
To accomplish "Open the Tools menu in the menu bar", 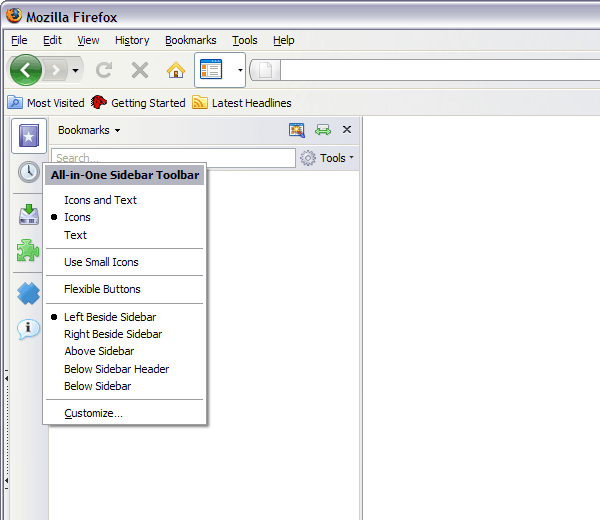I will click(245, 40).
